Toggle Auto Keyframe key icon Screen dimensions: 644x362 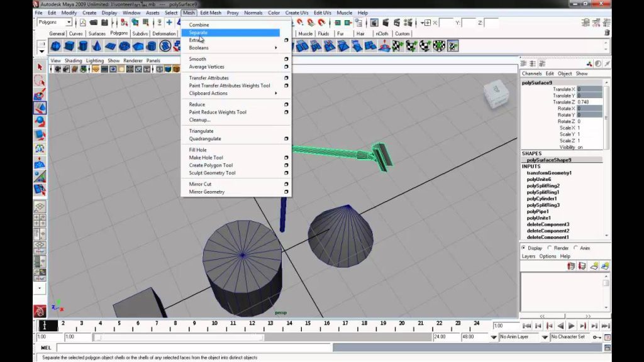coord(597,337)
